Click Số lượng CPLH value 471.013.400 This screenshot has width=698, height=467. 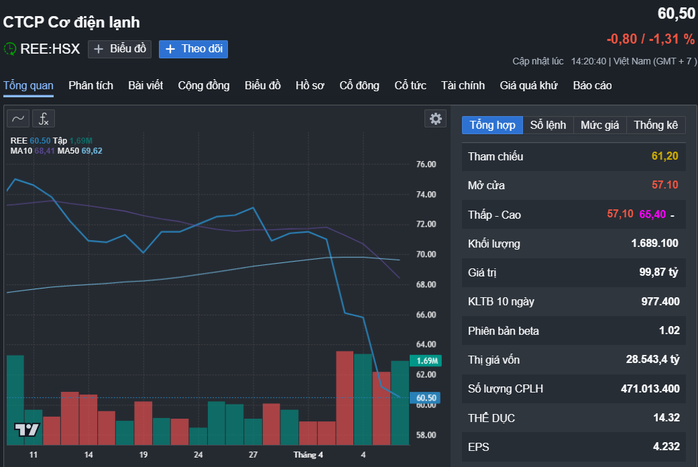[650, 389]
